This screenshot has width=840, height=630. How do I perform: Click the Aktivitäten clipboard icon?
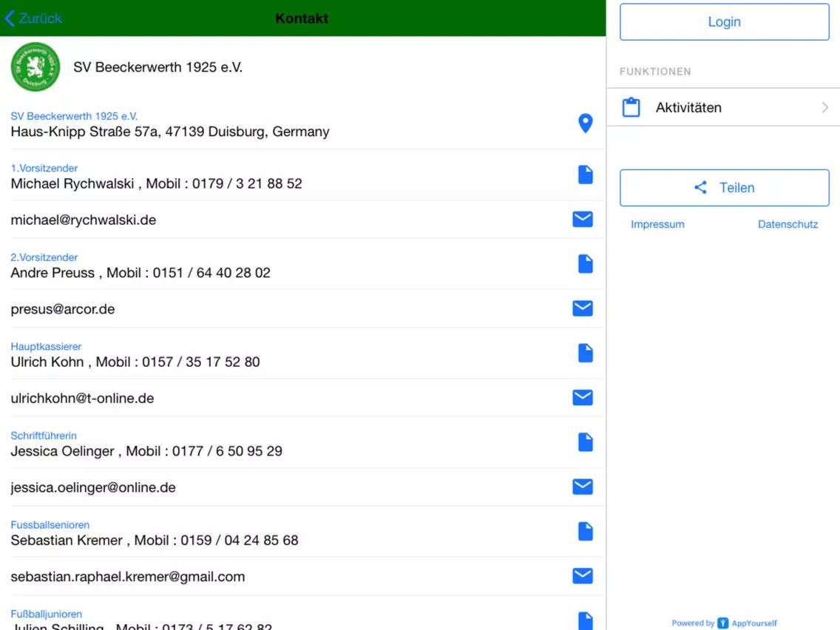631,107
